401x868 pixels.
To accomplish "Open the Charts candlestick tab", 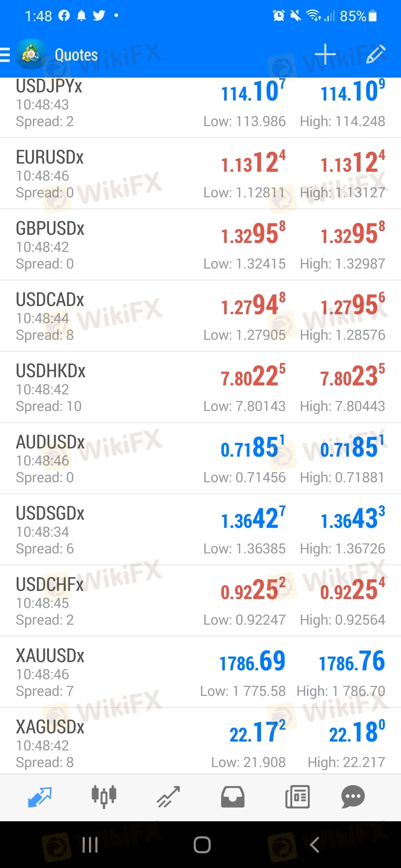I will click(x=104, y=797).
